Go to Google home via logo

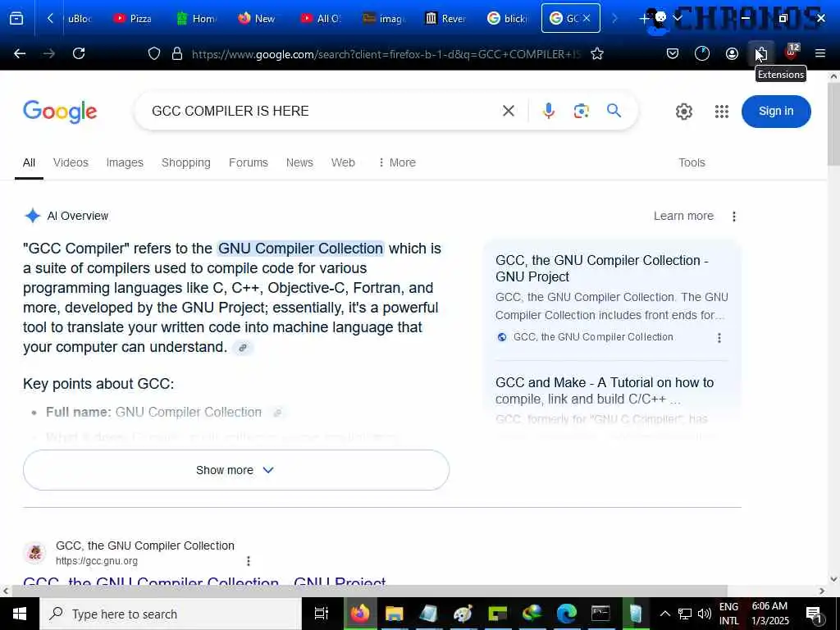pyautogui.click(x=60, y=112)
